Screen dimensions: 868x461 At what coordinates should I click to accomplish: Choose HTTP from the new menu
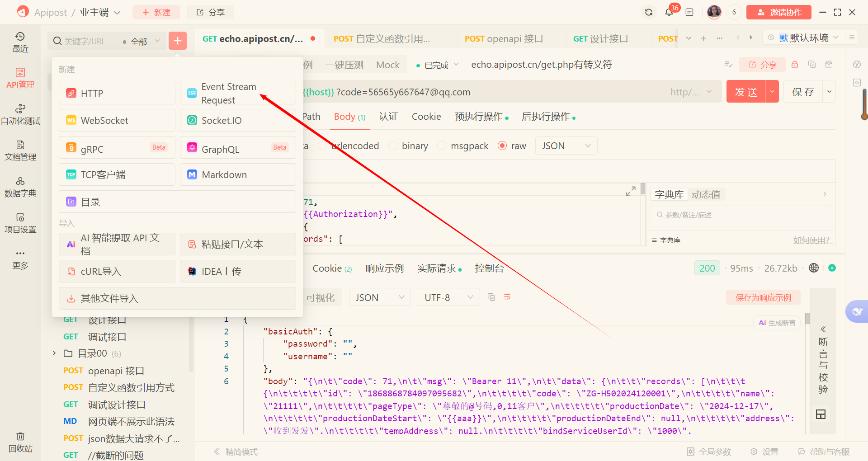(117, 93)
